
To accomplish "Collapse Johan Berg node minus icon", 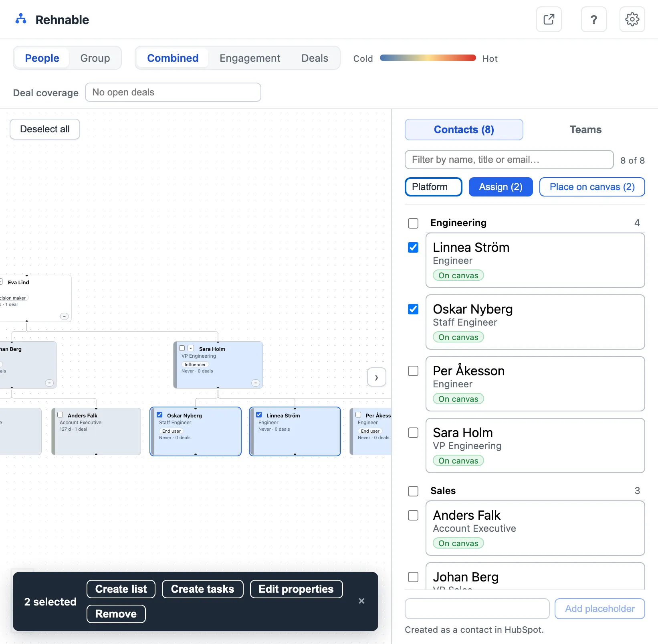I will coord(49,383).
